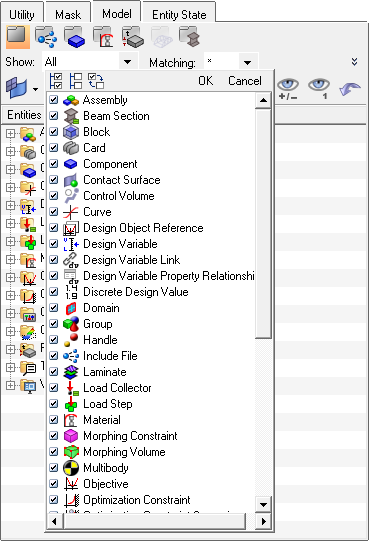Click the list scroll-down arrow

[263, 504]
